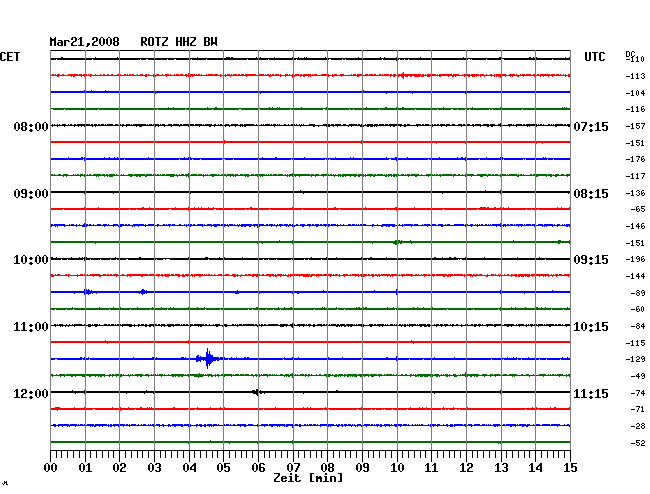Select the 09:00 CET time label
The image size is (650, 494).
(x=31, y=194)
